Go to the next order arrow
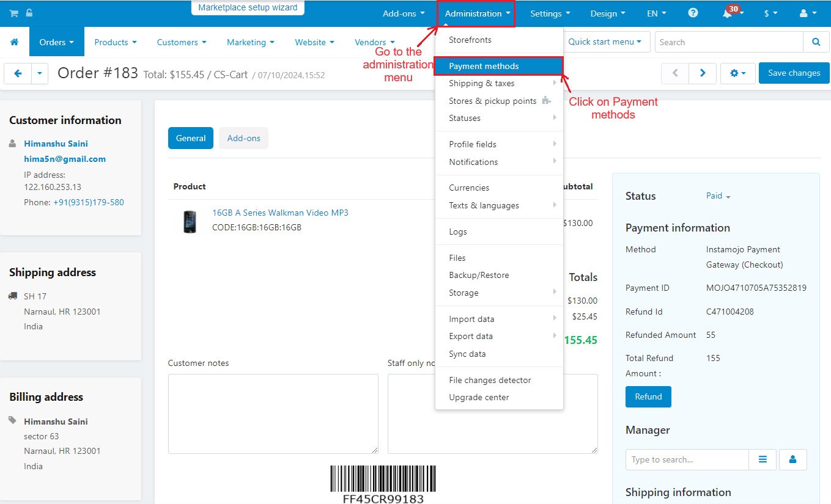The image size is (831, 504). coord(703,73)
